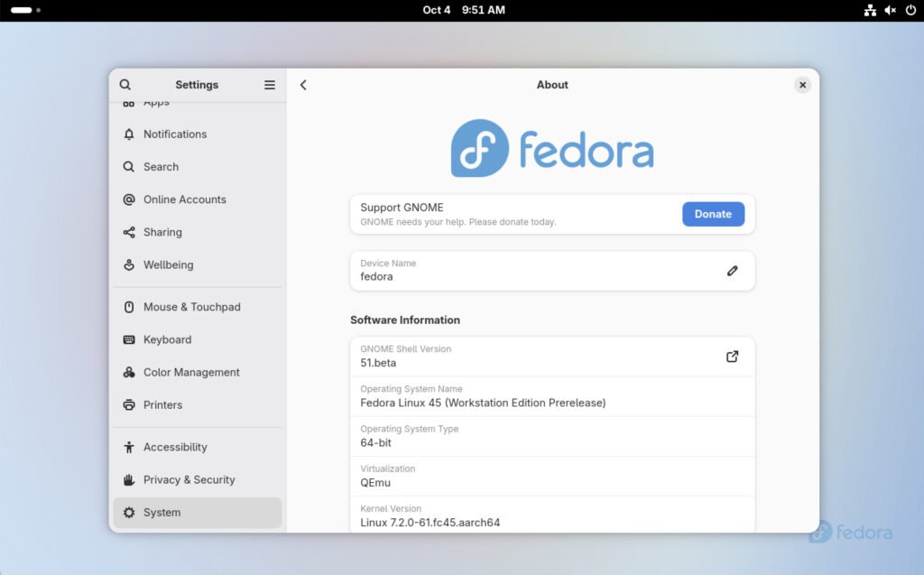Click the Color Management icon
The width and height of the screenshot is (924, 575).
(x=129, y=373)
